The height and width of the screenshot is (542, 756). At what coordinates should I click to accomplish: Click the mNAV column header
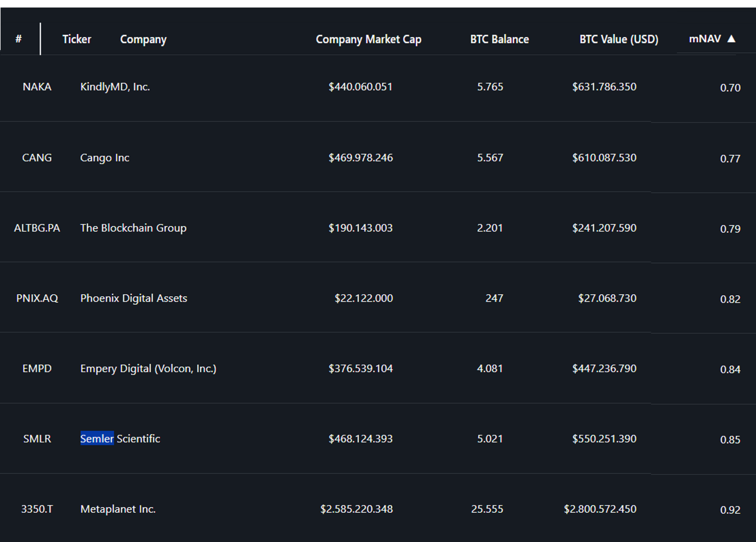(x=704, y=39)
